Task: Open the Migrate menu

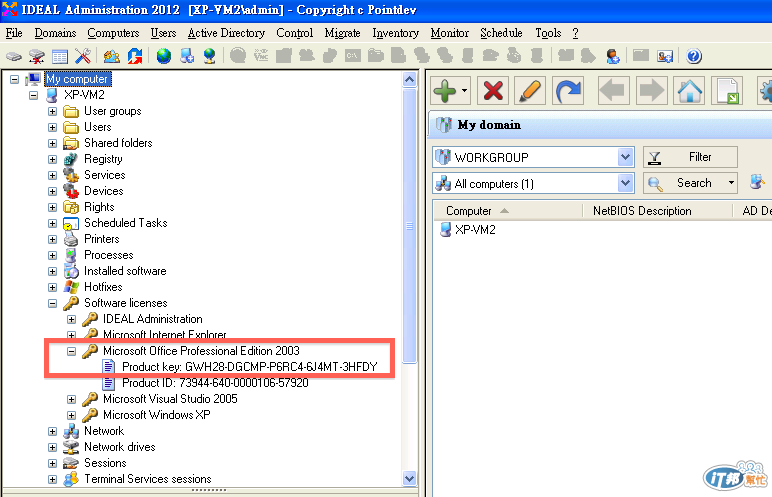Action: (x=342, y=33)
